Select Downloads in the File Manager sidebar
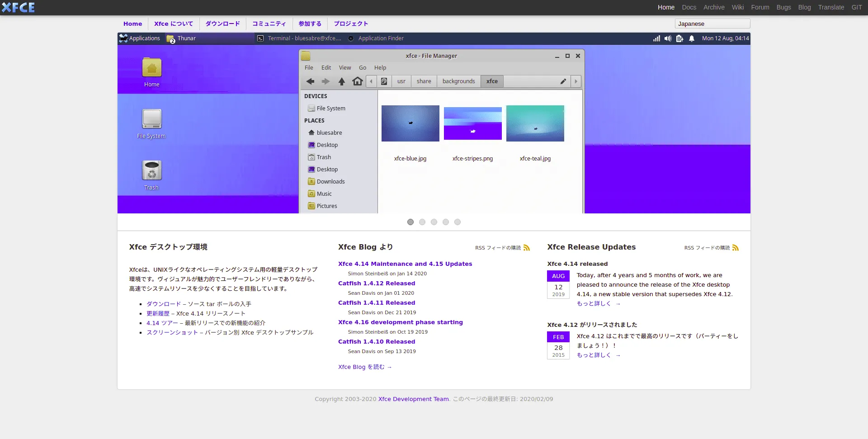The width and height of the screenshot is (868, 439). click(x=326, y=182)
